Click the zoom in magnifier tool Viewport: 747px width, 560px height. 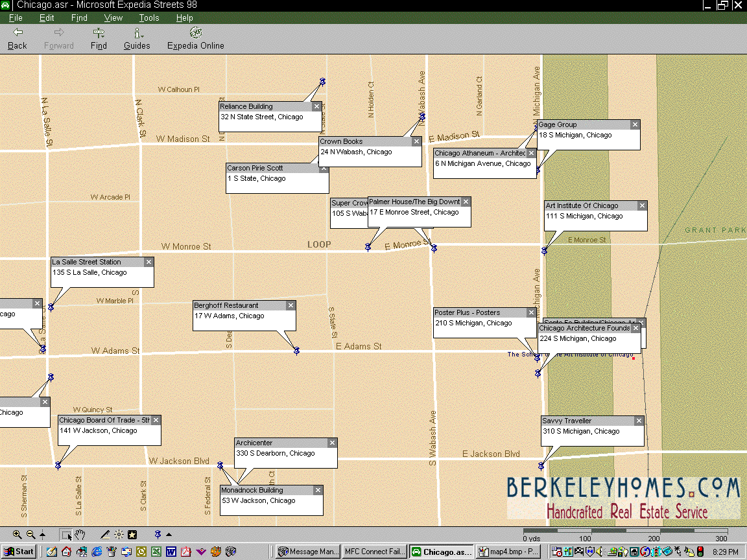click(17, 535)
